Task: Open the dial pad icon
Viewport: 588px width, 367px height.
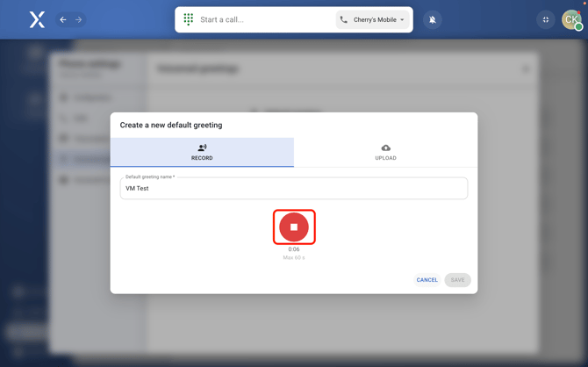Action: (189, 19)
